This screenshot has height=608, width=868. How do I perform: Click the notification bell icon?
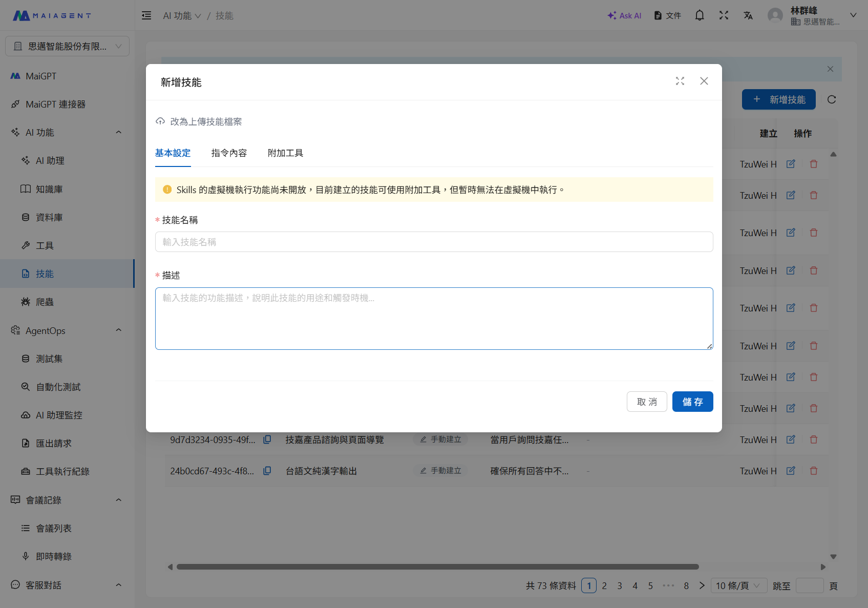(699, 15)
